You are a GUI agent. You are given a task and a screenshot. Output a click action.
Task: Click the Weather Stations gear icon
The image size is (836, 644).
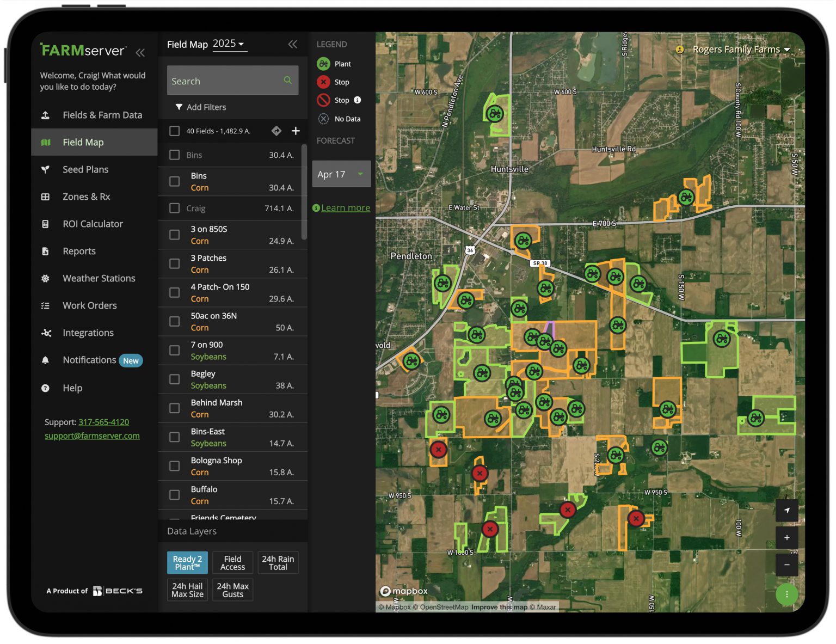tap(46, 278)
